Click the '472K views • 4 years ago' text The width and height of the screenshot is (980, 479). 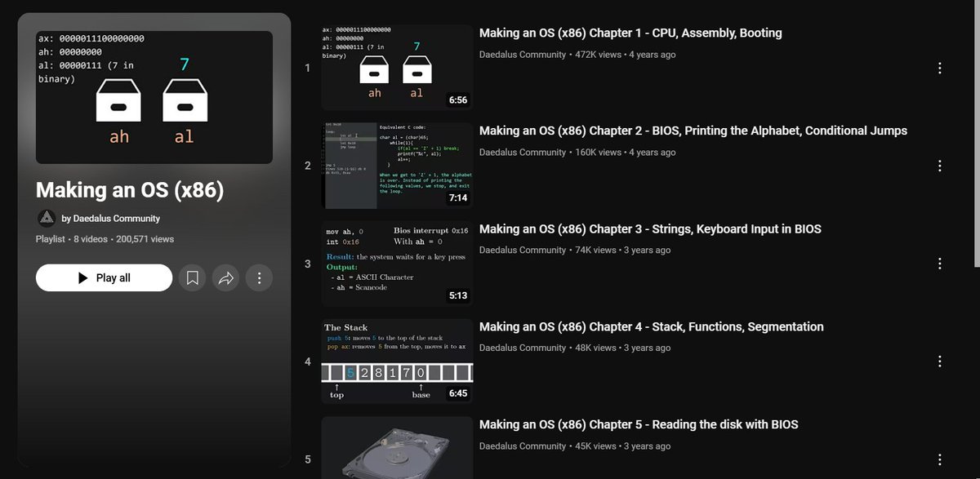[626, 55]
